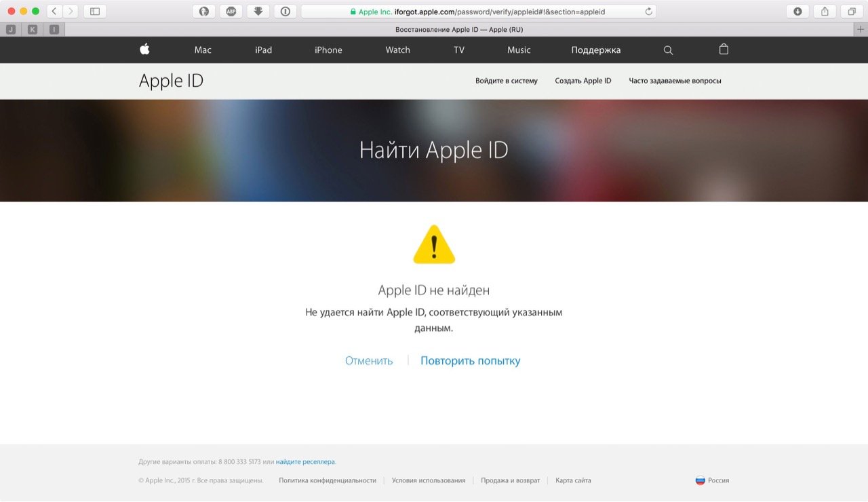
Task: Open the 1Password extension icon
Action: tap(285, 11)
